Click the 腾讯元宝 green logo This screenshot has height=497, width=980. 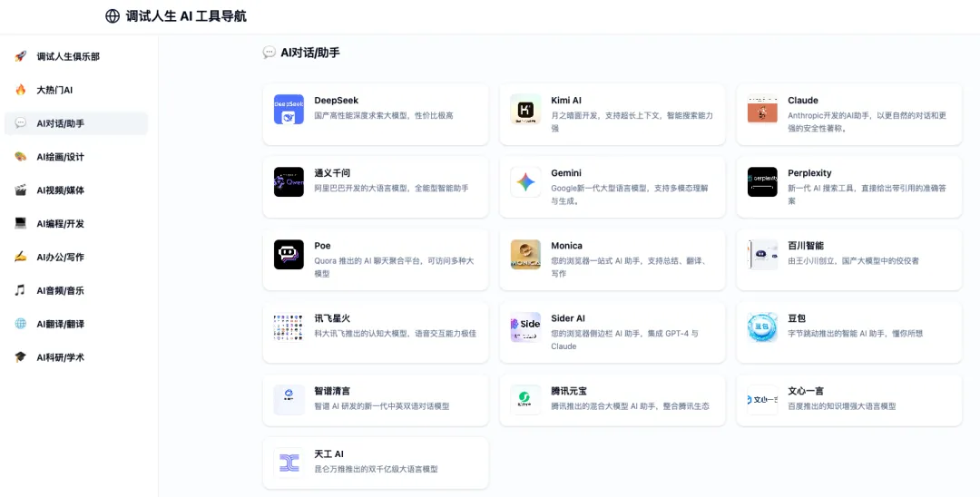point(525,400)
